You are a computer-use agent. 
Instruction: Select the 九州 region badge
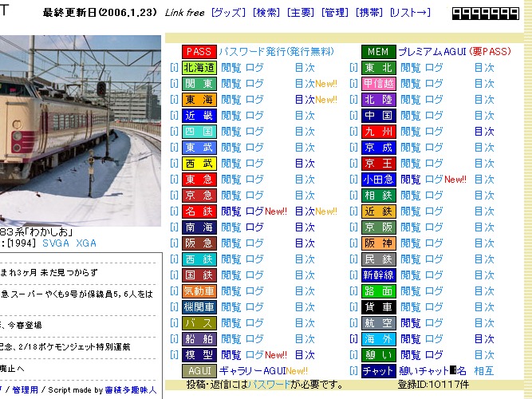coord(378,132)
